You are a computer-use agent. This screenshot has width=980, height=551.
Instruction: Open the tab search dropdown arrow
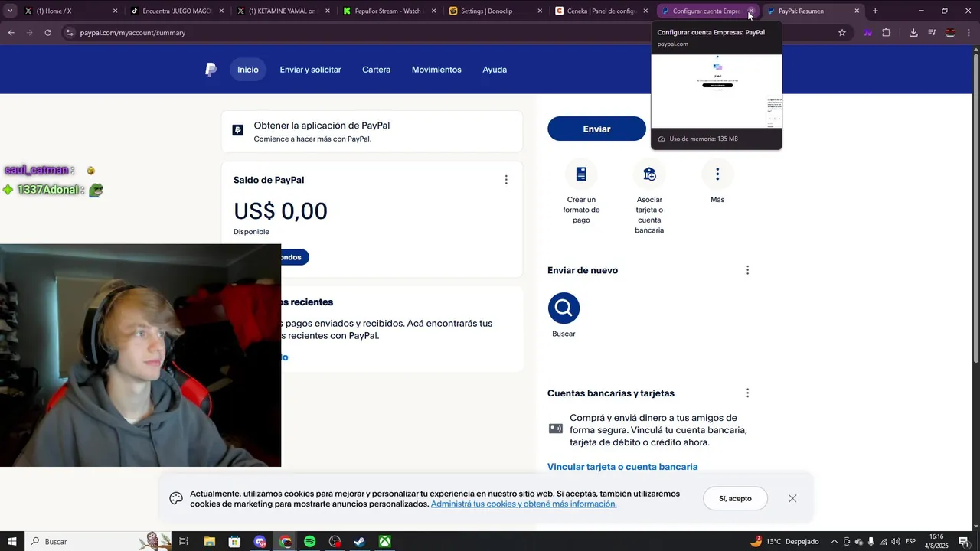coord(10,11)
